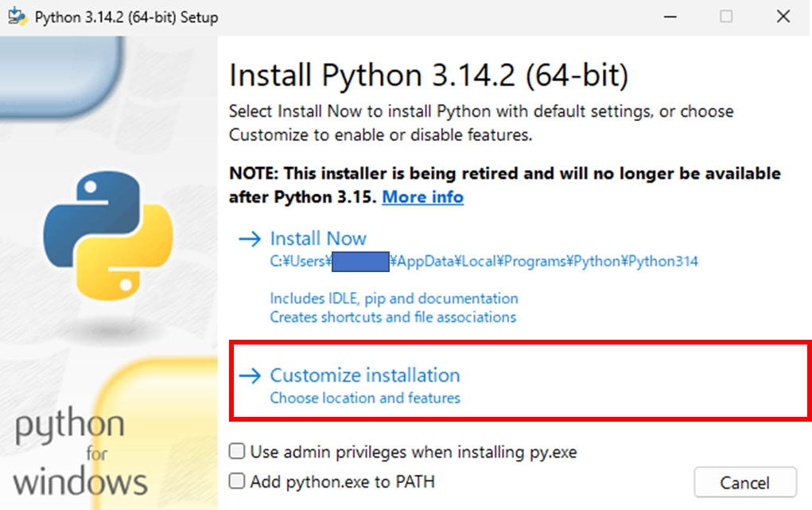The image size is (812, 510).
Task: Click the blurred username region in the path
Action: click(359, 262)
